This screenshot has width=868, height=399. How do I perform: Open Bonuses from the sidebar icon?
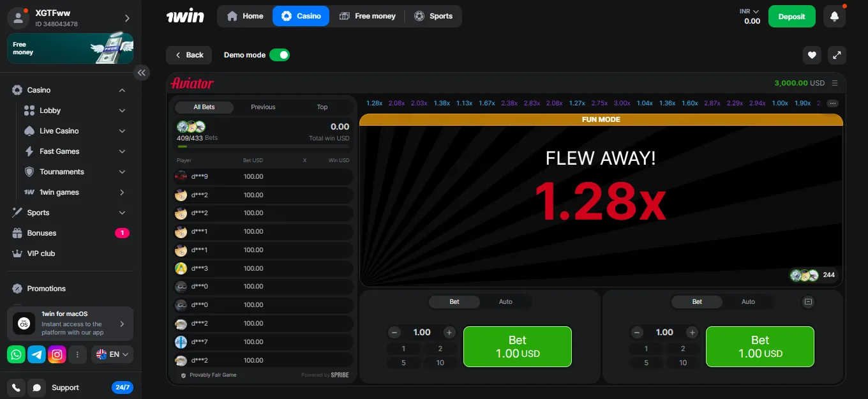[16, 233]
